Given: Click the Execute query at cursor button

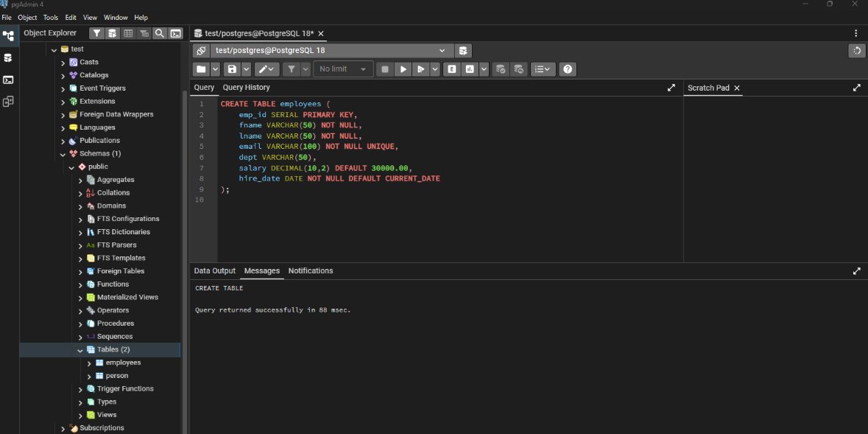Looking at the screenshot, I should pos(421,69).
